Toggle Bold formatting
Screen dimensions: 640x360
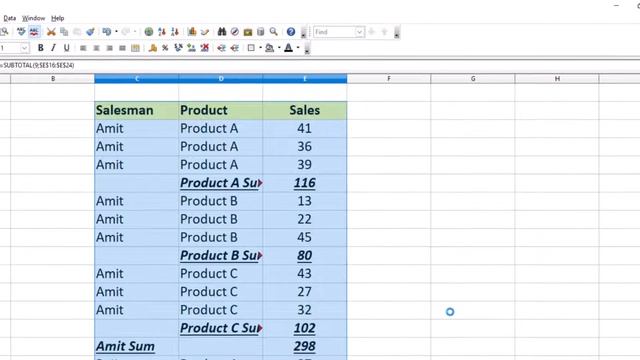tap(40, 48)
